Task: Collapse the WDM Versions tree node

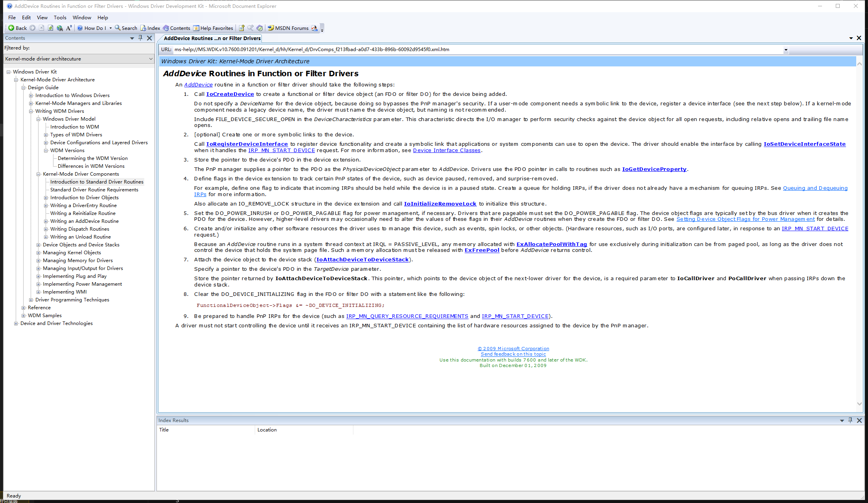Action: [x=46, y=151]
